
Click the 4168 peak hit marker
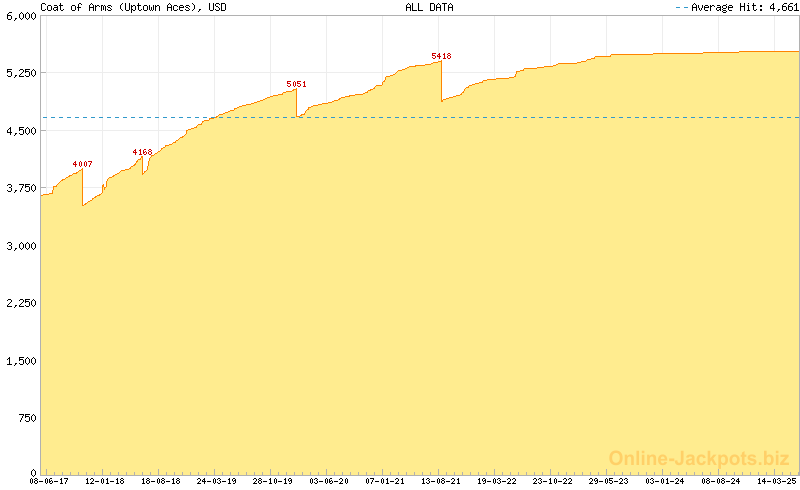(x=142, y=152)
